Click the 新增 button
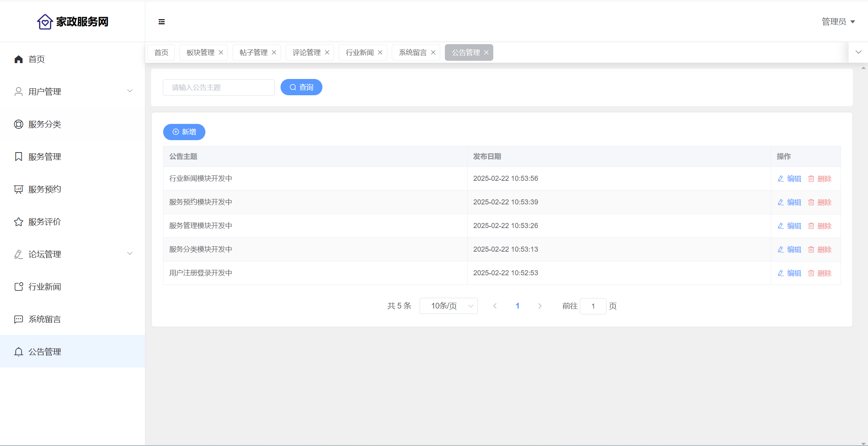 pos(184,132)
